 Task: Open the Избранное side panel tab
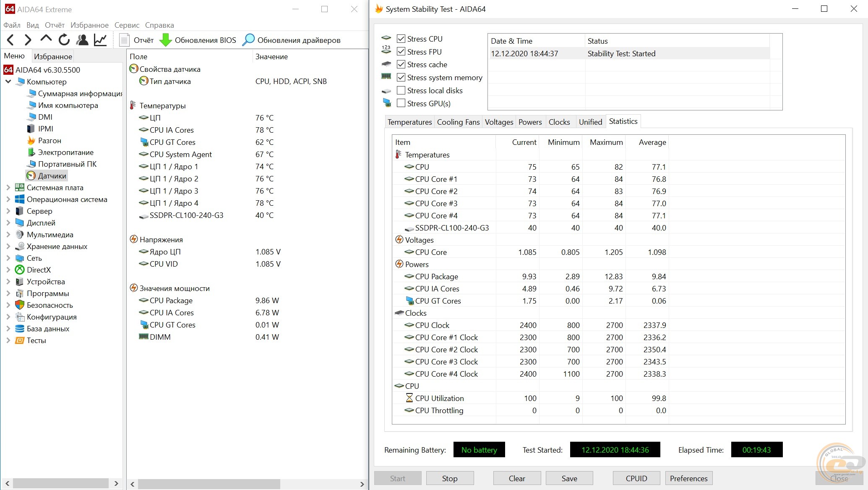click(53, 56)
